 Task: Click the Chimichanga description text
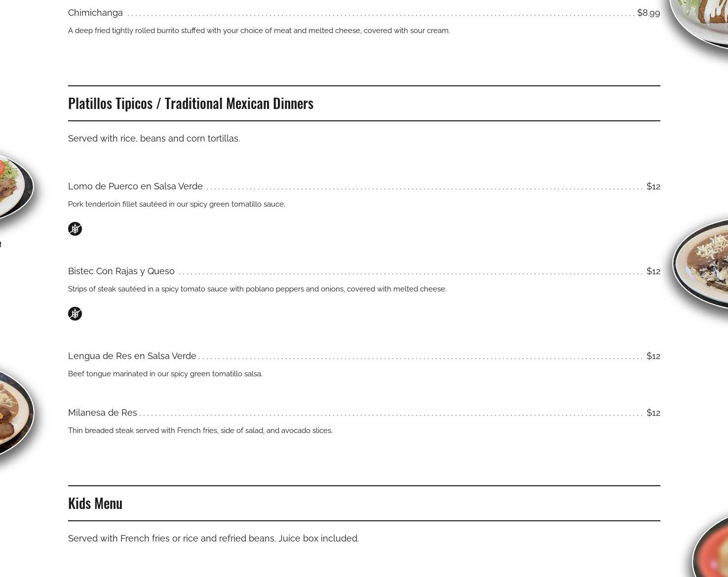click(259, 31)
